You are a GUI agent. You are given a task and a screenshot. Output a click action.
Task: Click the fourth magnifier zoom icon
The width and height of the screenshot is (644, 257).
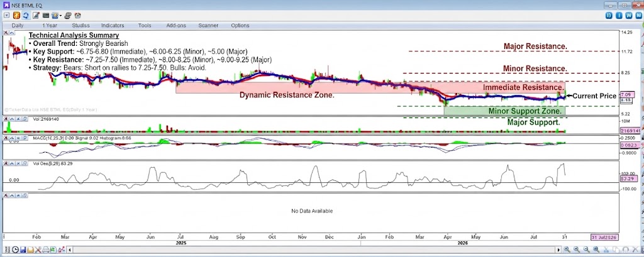596,249
